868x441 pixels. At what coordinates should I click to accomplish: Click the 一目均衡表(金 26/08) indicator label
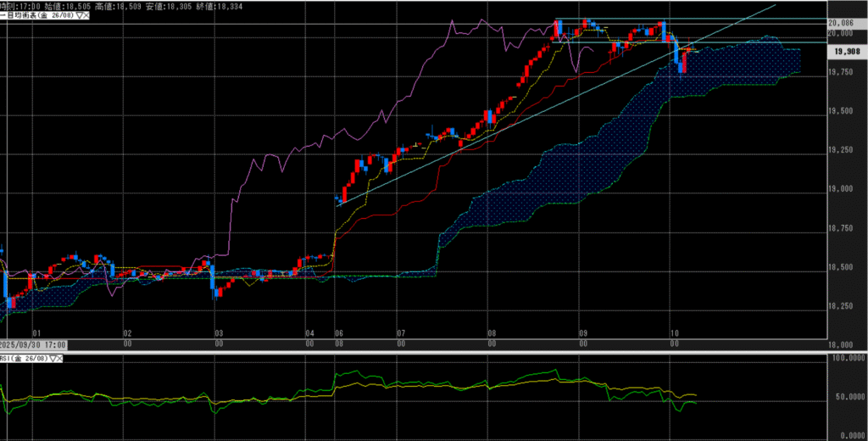click(37, 15)
